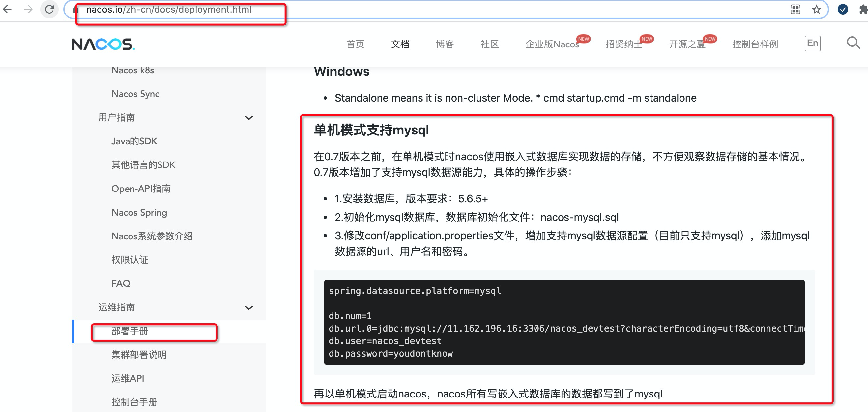Open browser extensions puzzle icon

(863, 10)
